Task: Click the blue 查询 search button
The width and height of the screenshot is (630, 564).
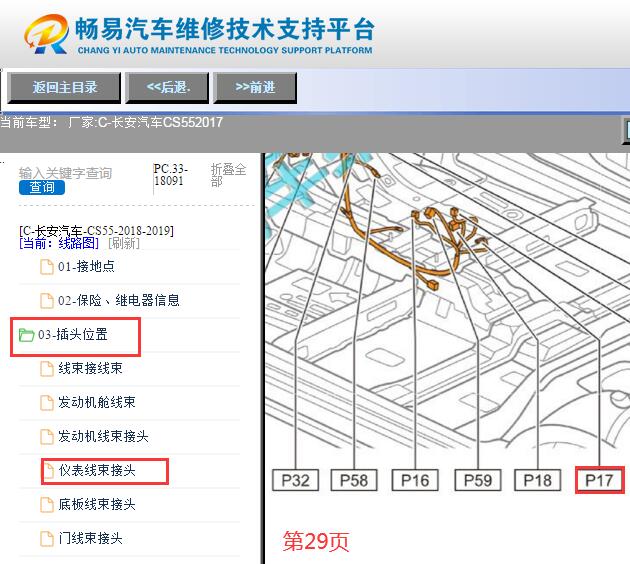Action: point(42,187)
